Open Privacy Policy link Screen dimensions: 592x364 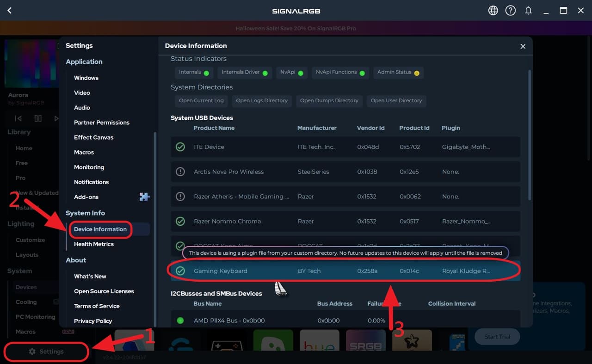coord(93,321)
